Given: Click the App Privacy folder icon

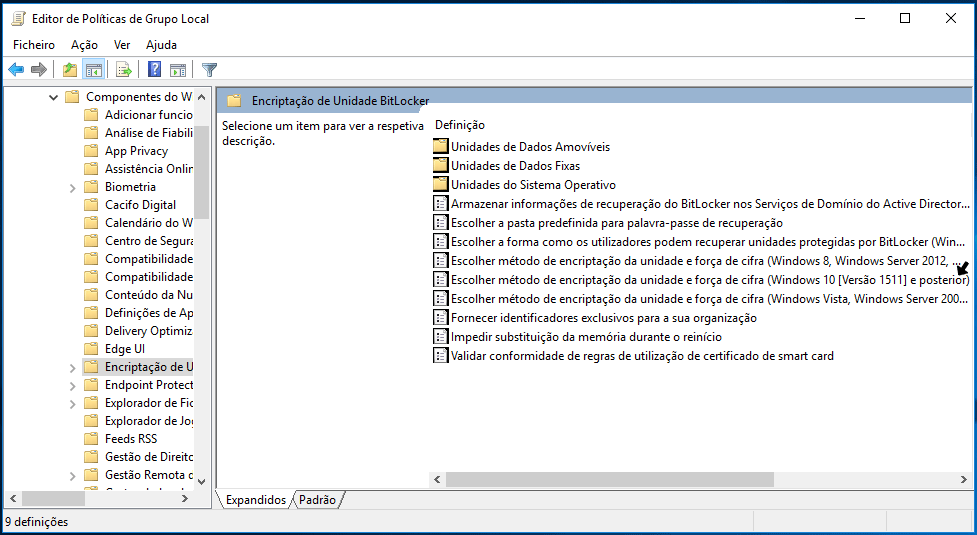Looking at the screenshot, I should [92, 151].
